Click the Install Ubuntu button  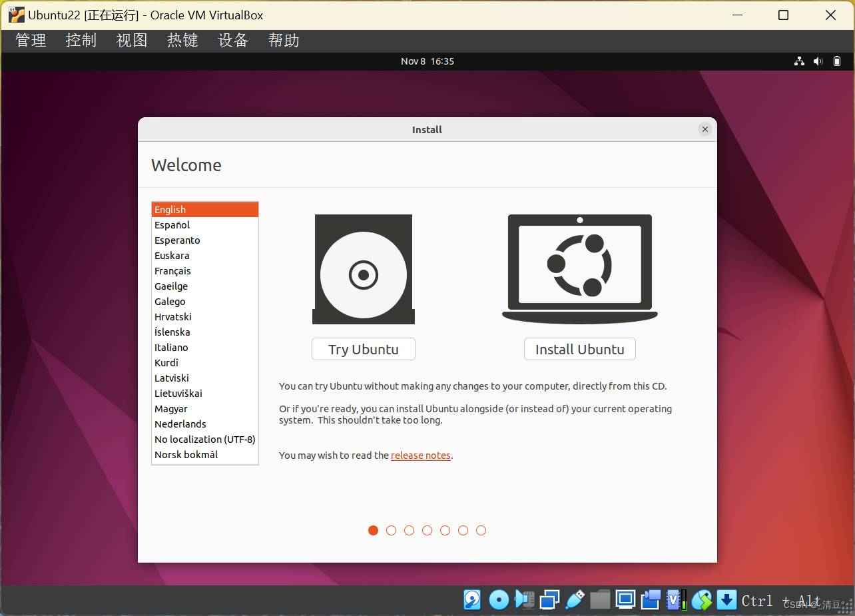[x=580, y=350]
